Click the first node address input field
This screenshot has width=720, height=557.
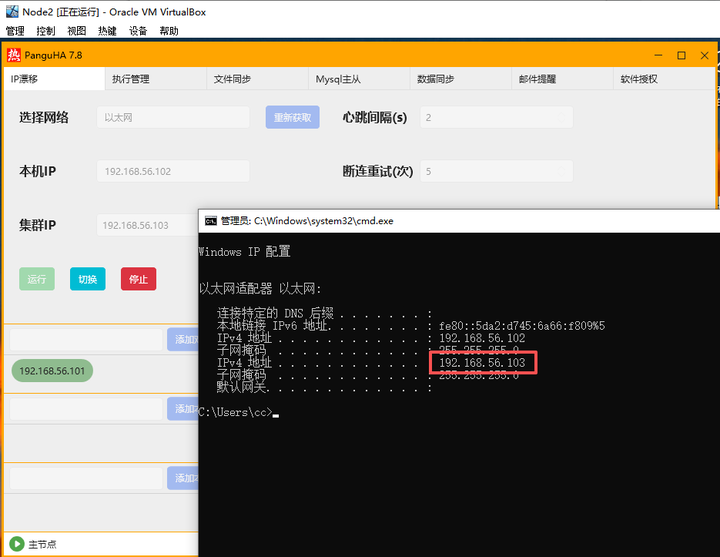click(86, 339)
